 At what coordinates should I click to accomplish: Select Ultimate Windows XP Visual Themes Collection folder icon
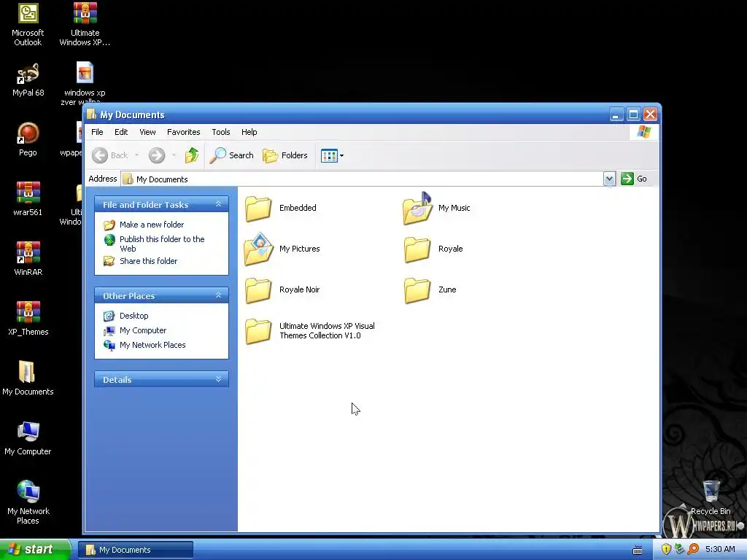click(x=258, y=331)
